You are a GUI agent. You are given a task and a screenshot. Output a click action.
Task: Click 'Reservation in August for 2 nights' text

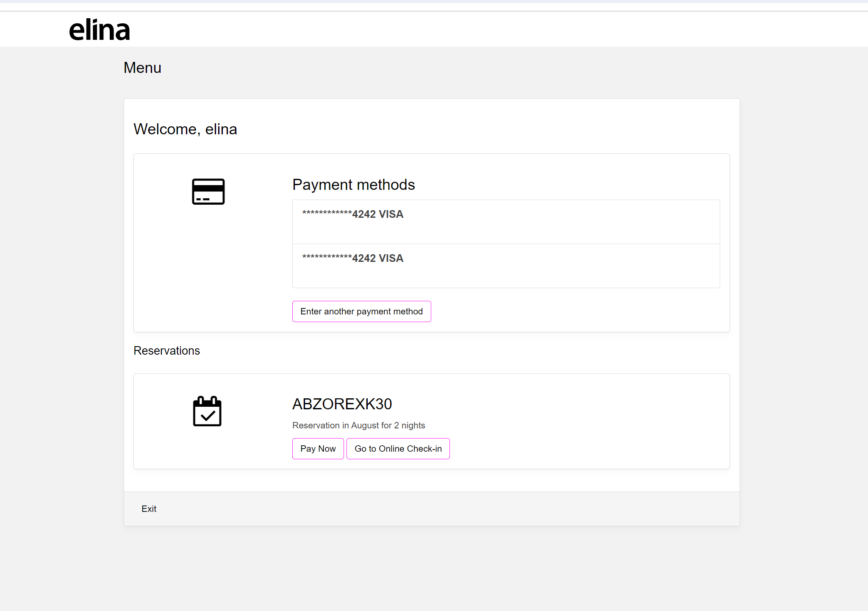[x=358, y=425]
